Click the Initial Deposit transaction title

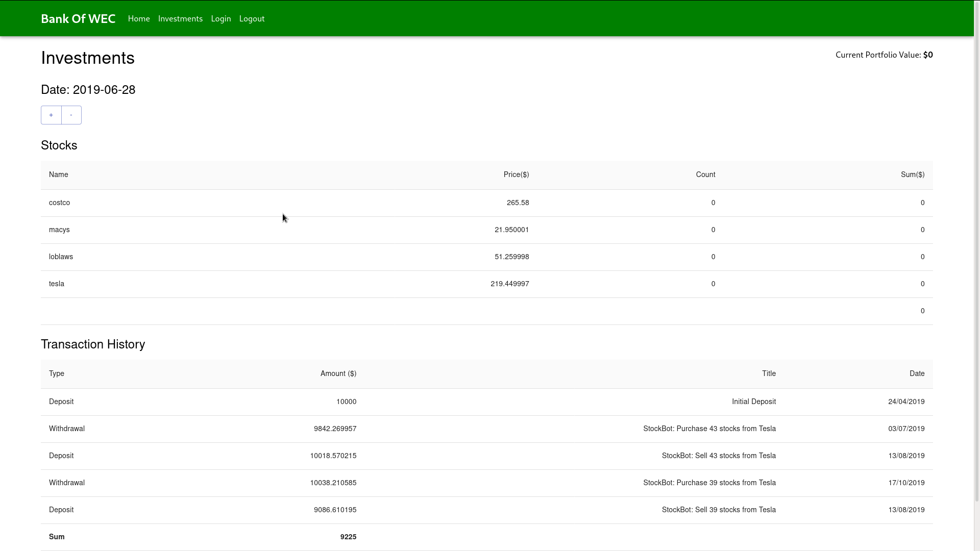click(753, 402)
